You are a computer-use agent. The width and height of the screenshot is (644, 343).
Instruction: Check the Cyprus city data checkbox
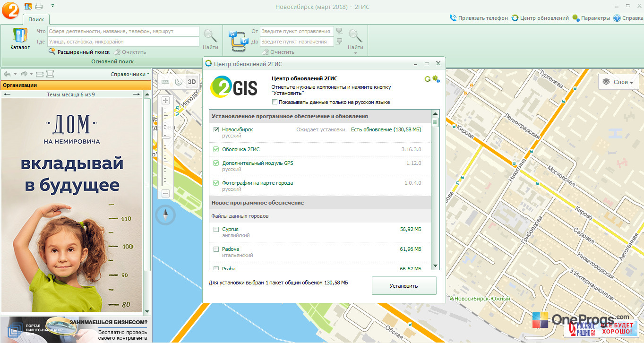(216, 229)
